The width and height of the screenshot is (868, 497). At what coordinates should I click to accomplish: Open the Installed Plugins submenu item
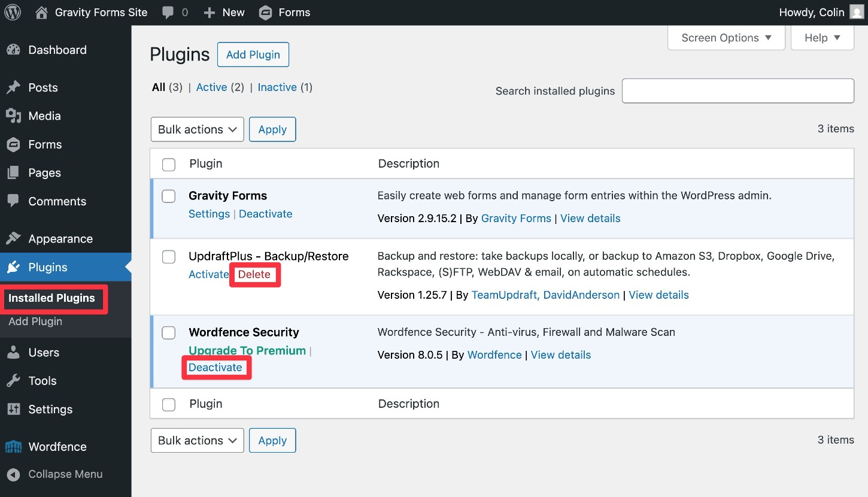pyautogui.click(x=51, y=298)
